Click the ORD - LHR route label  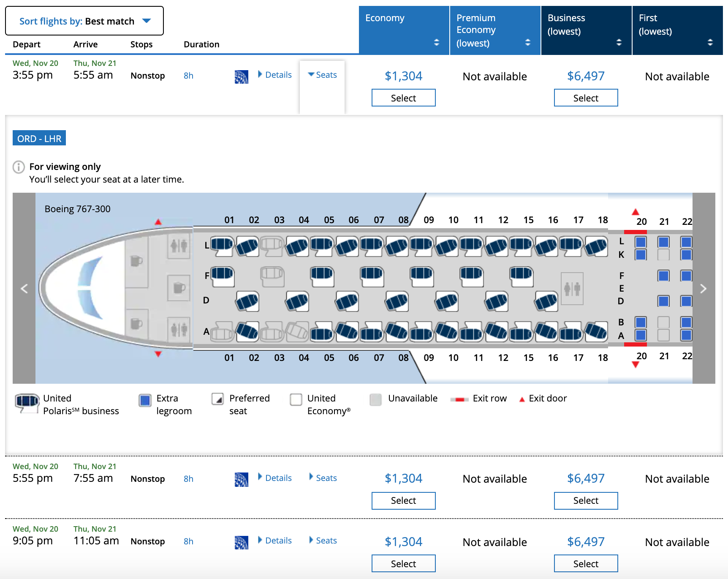[x=39, y=139]
